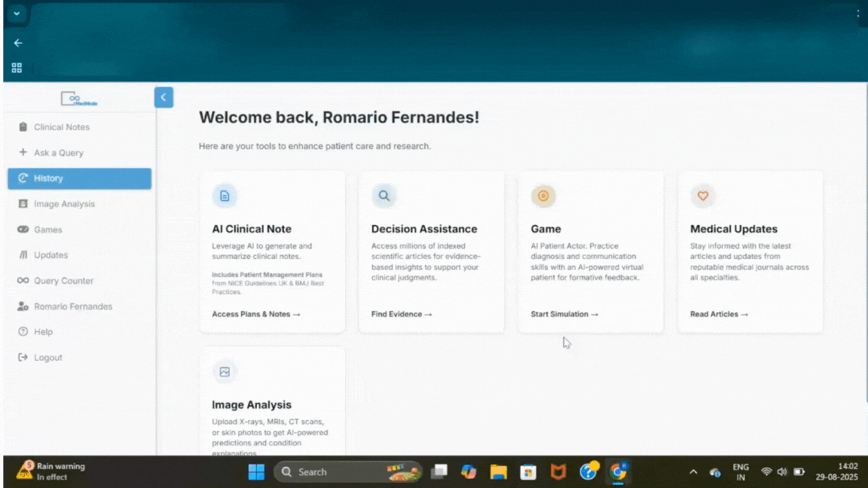This screenshot has width=868, height=488.
Task: Collapse the sidebar with the blue chevron
Action: [x=164, y=97]
